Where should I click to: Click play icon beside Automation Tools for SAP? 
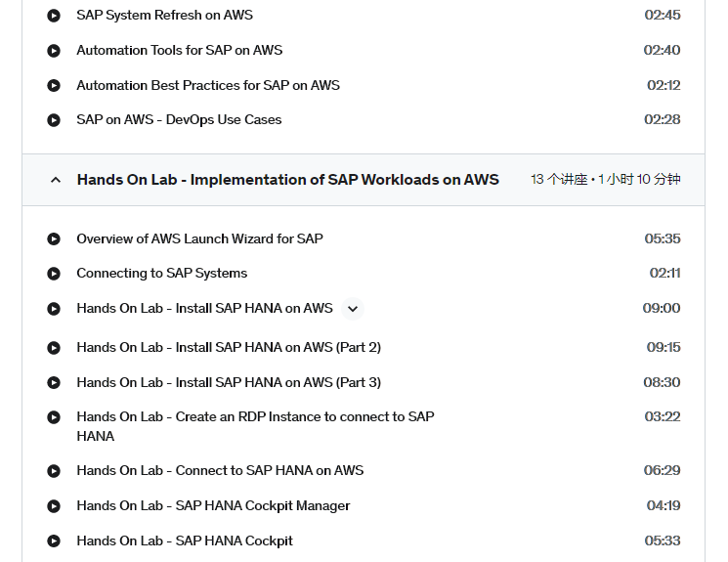[54, 50]
